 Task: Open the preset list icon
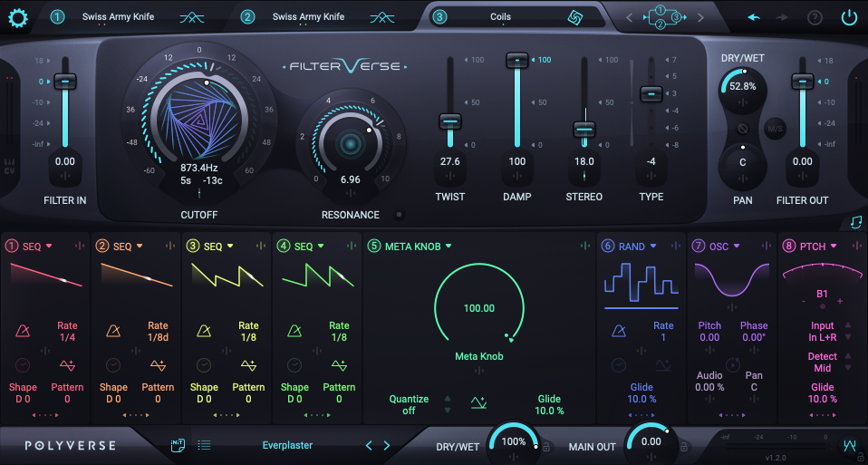(x=204, y=445)
